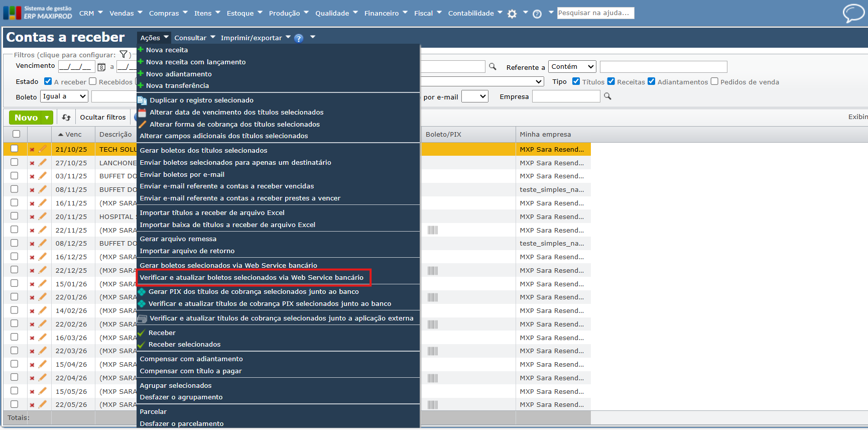Expand the 'Contém' dropdown for Referente a
The width and height of the screenshot is (868, 430).
click(x=572, y=67)
